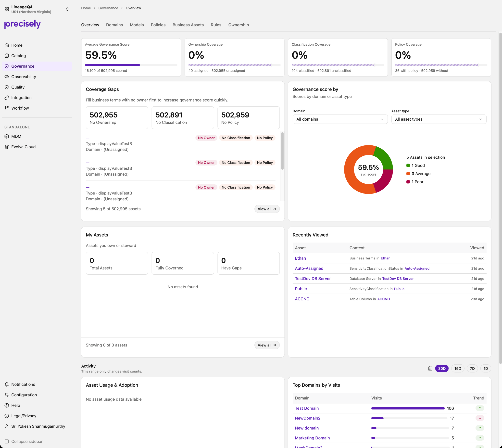Click the Help question-mark icon
This screenshot has height=448, width=502.
click(x=7, y=405)
